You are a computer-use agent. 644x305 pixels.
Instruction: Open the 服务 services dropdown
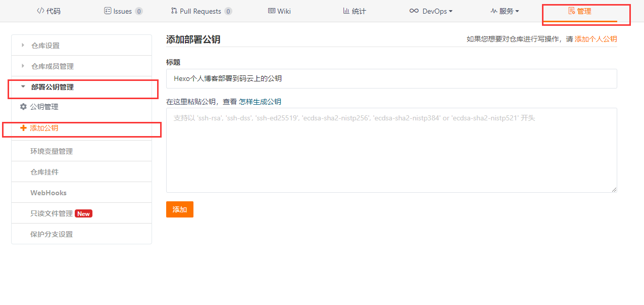(505, 11)
